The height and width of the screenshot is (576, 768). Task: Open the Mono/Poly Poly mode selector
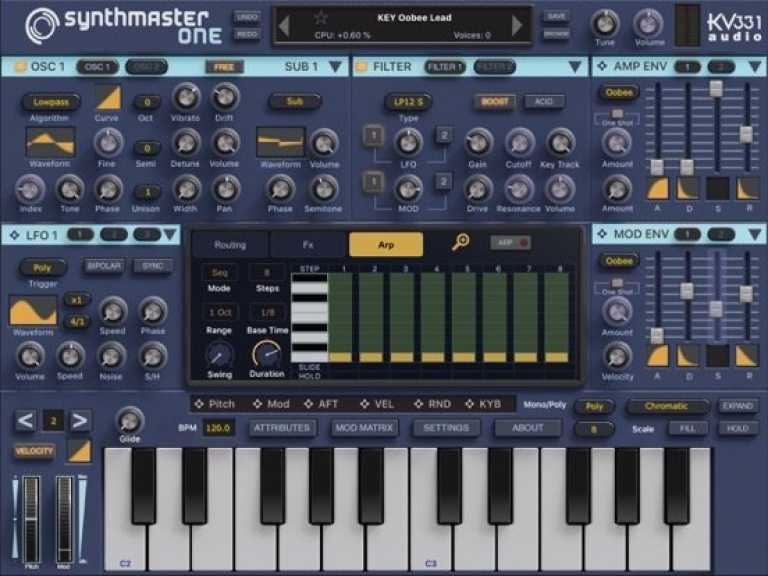pyautogui.click(x=594, y=406)
